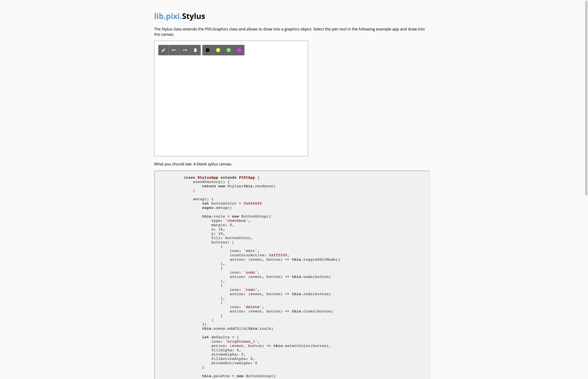Viewport: 588px width, 379px height.
Task: Click the 0x666666 value in code
Action: [x=252, y=203]
